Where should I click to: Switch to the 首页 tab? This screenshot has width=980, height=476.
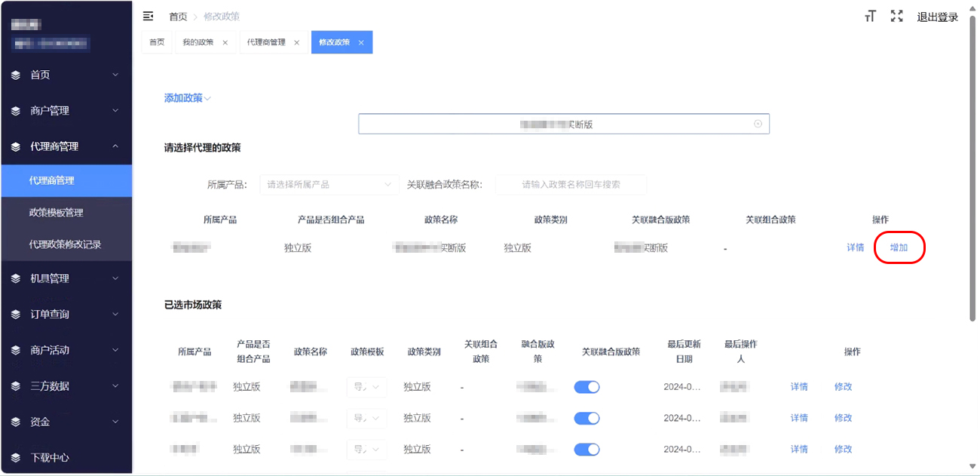(157, 43)
